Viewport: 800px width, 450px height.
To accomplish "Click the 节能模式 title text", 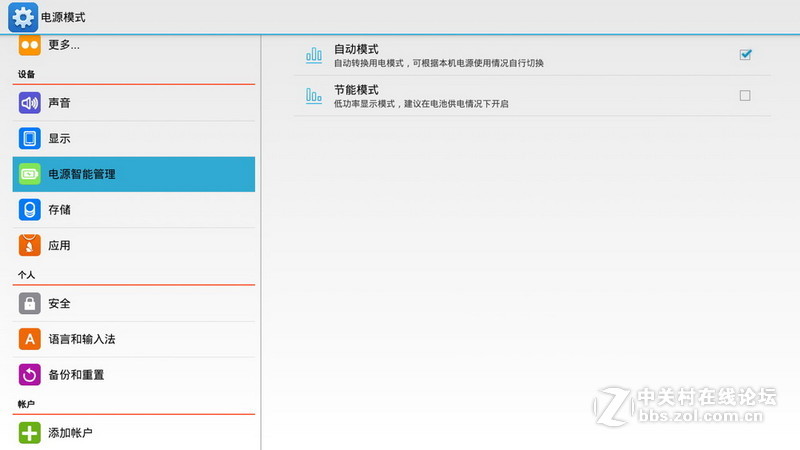I will (x=356, y=90).
